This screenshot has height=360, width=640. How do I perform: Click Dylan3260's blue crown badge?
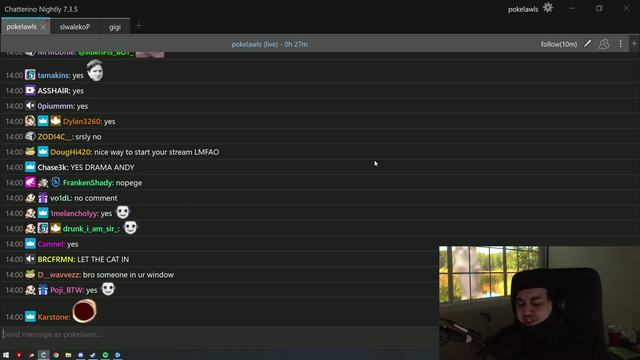43,121
